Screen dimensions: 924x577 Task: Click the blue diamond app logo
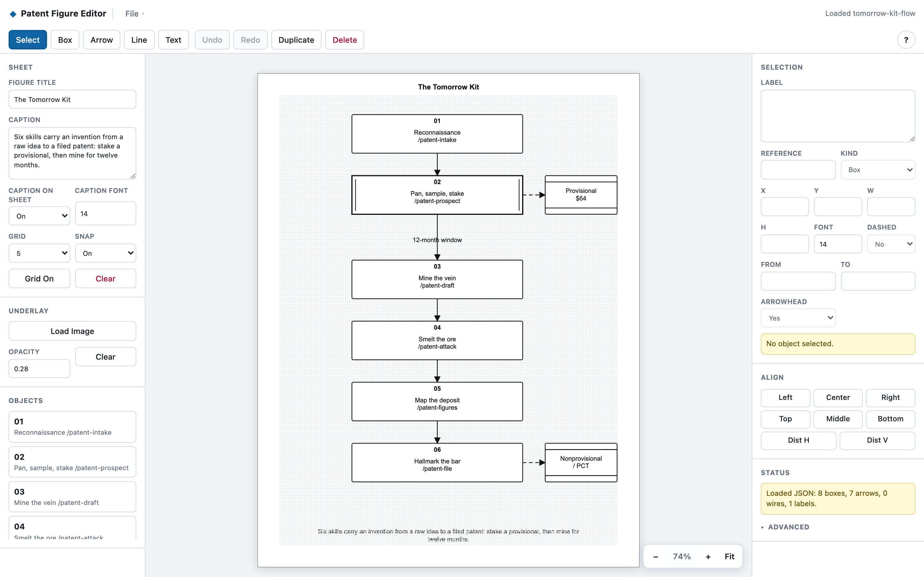click(13, 14)
